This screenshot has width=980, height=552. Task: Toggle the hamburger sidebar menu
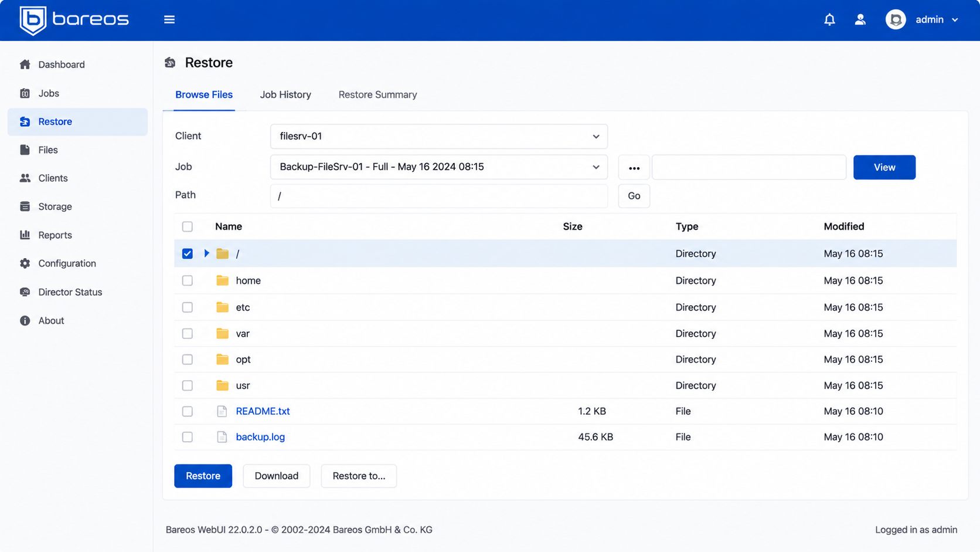(x=169, y=19)
